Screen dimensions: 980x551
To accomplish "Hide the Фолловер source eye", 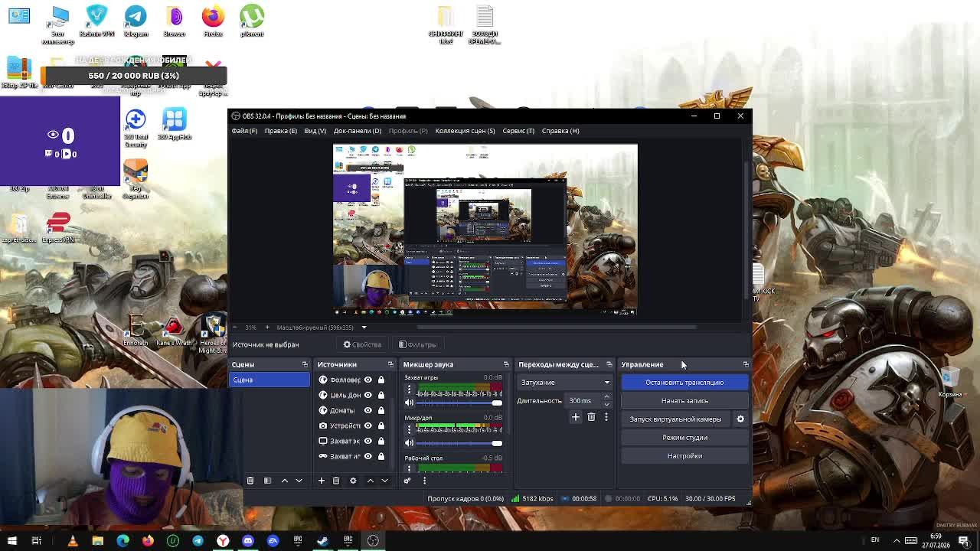I will [x=367, y=380].
